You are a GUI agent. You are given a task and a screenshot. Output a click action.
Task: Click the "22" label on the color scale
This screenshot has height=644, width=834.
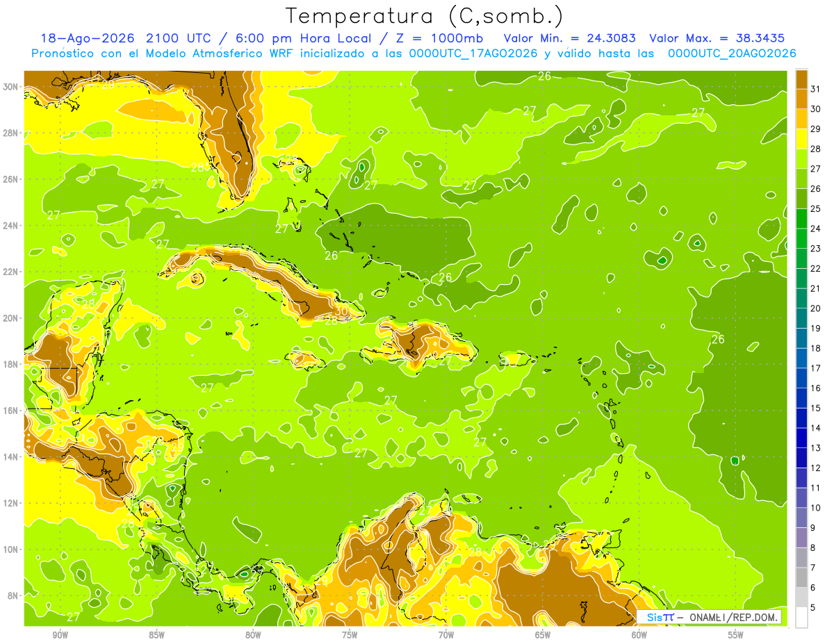tap(816, 268)
